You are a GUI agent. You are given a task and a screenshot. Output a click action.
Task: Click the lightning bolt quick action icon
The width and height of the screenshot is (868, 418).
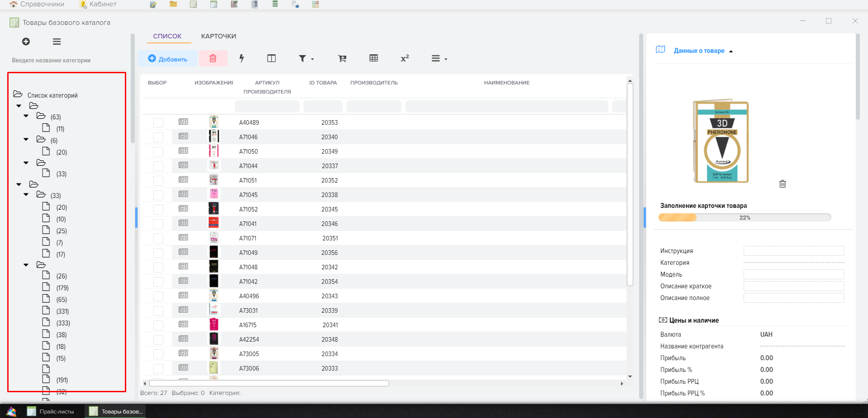242,58
